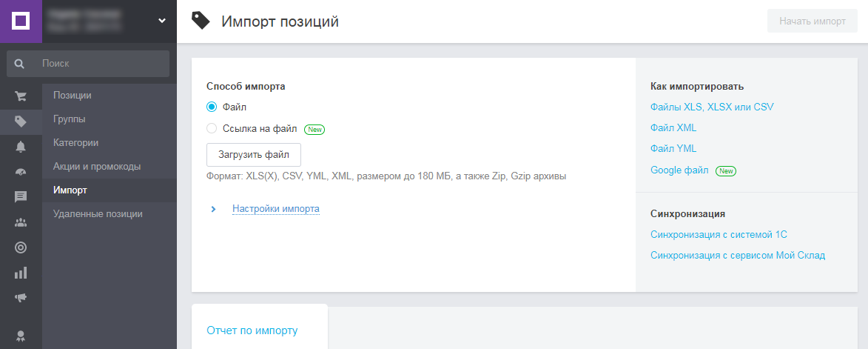This screenshot has height=349, width=868.
Task: Click the people group customers icon
Action: (21, 222)
